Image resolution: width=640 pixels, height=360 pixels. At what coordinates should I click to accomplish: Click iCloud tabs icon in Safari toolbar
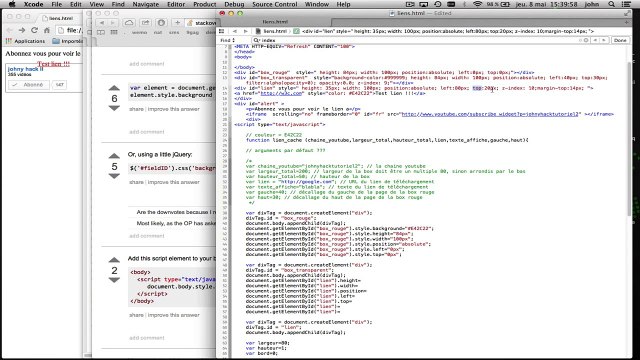click(129, 23)
